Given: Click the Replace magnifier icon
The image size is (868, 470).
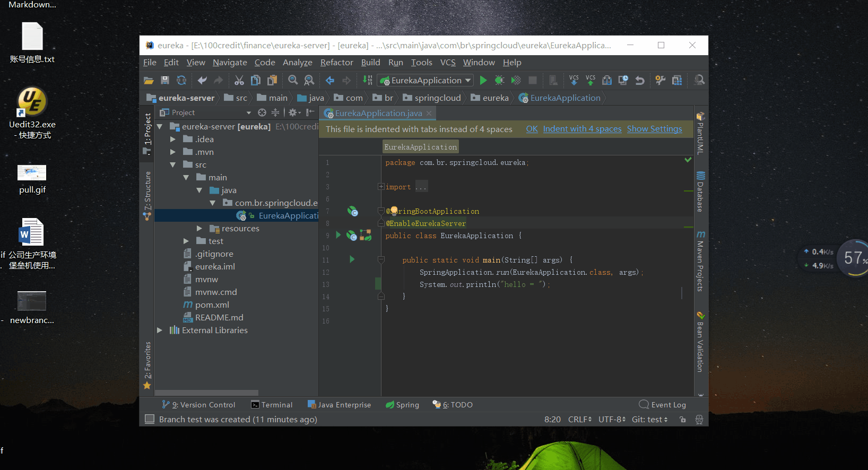Looking at the screenshot, I should coord(309,80).
